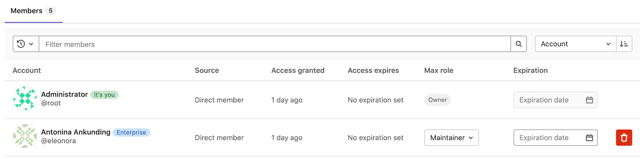Click the @eleonora username
Image resolution: width=644 pixels, height=159 pixels.
[x=58, y=141]
